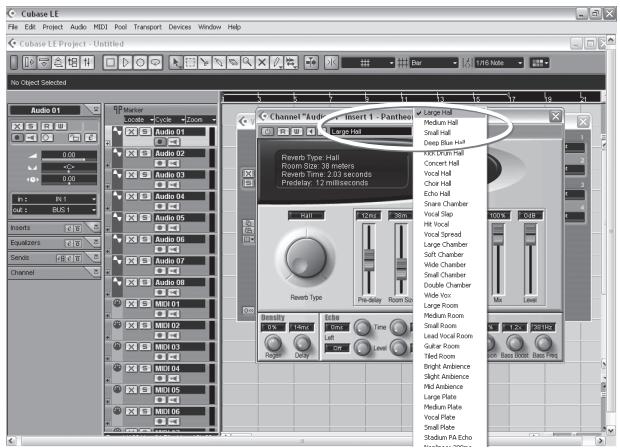Toggle Write automation in Inspector
The width and height of the screenshot is (620, 448).
[x=60, y=126]
